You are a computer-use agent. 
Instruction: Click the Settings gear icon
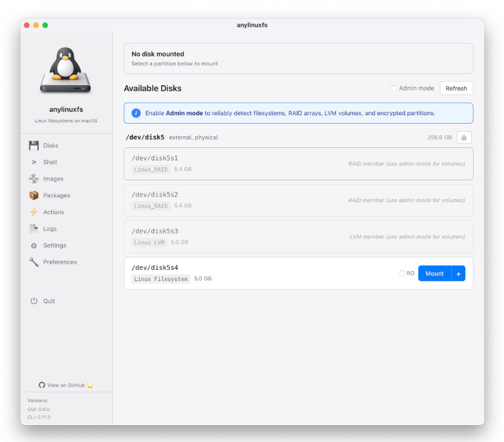34,246
